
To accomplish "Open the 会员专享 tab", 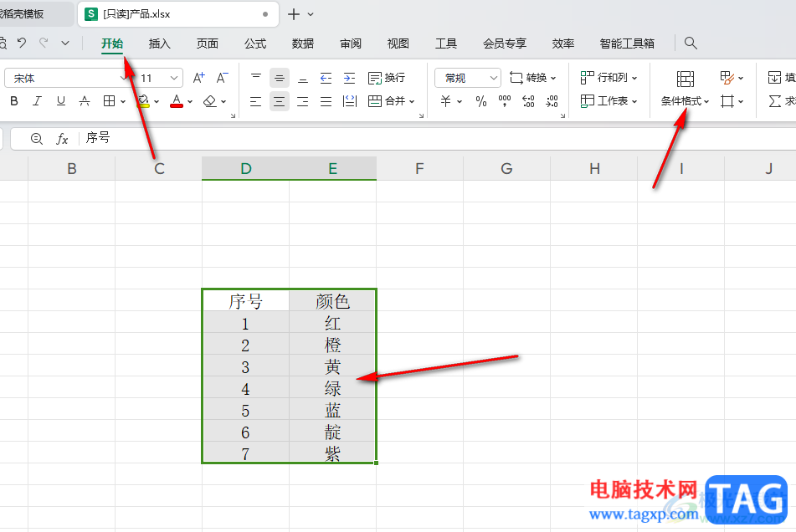I will pos(505,43).
